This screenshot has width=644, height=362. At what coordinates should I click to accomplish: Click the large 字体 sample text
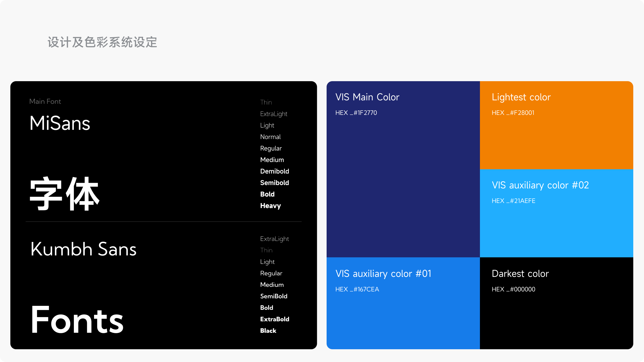64,194
